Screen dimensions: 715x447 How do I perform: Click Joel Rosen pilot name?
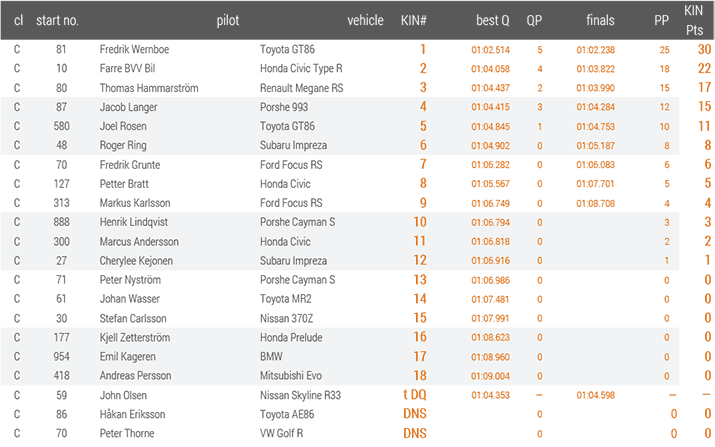click(x=123, y=126)
